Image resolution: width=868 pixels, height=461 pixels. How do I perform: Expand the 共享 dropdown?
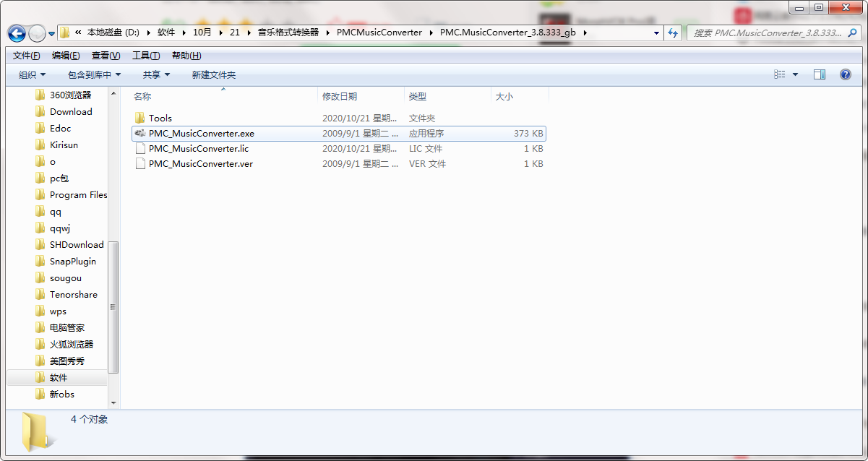point(156,74)
